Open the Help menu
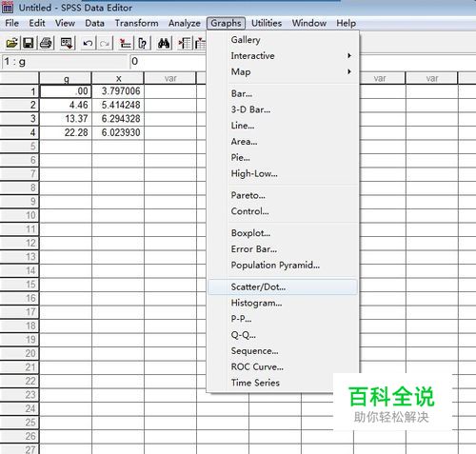This screenshot has width=476, height=454. tap(347, 23)
